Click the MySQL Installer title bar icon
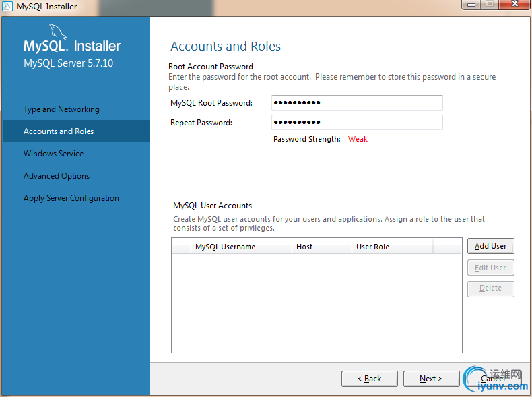Screen dimensions: 532x397 coord(7,6)
